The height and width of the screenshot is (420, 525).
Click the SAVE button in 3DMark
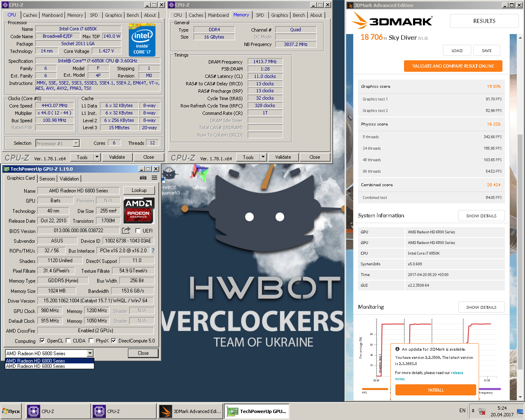point(487,50)
